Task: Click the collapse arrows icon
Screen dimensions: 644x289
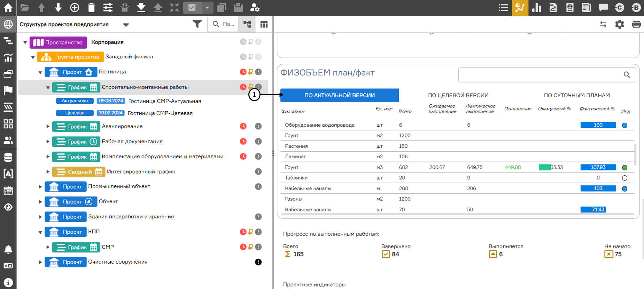Action: point(174,7)
